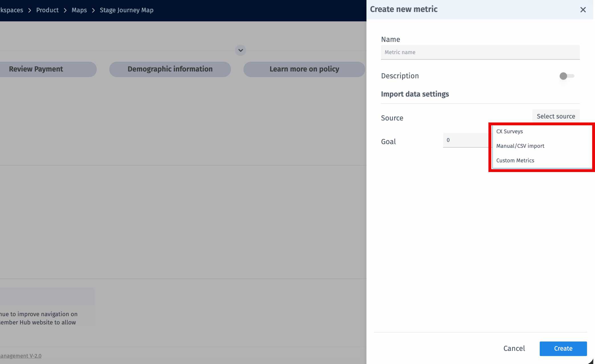Open the Select source dropdown
Image resolution: width=595 pixels, height=364 pixels.
click(x=556, y=116)
